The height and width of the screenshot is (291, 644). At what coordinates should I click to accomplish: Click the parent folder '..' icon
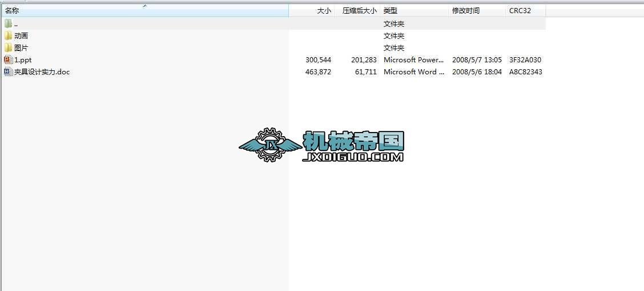(8, 24)
